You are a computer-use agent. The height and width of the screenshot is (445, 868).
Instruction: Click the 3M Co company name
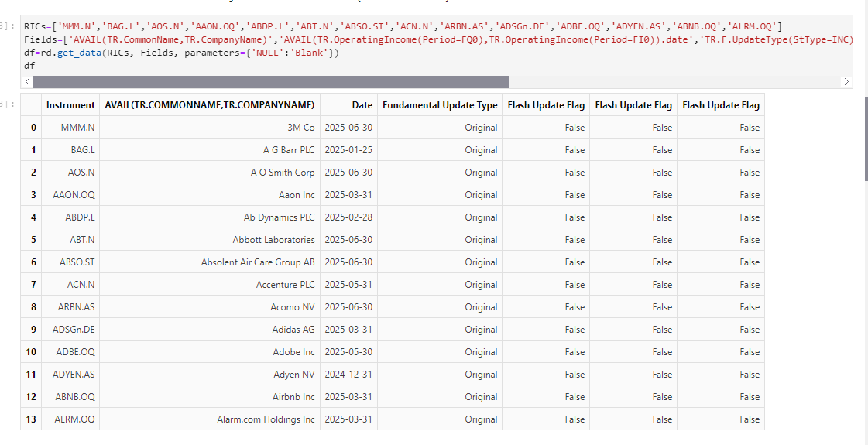(x=300, y=127)
